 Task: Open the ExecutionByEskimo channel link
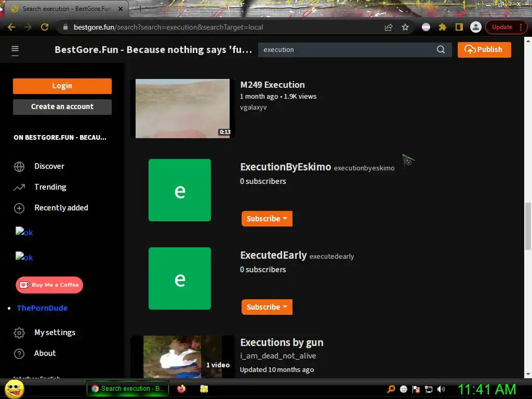285,167
